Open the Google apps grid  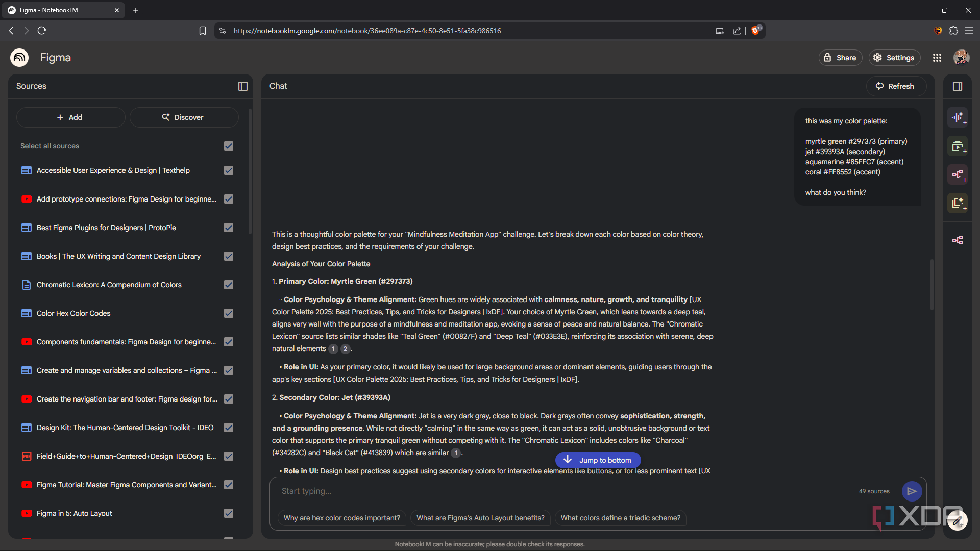tap(937, 58)
